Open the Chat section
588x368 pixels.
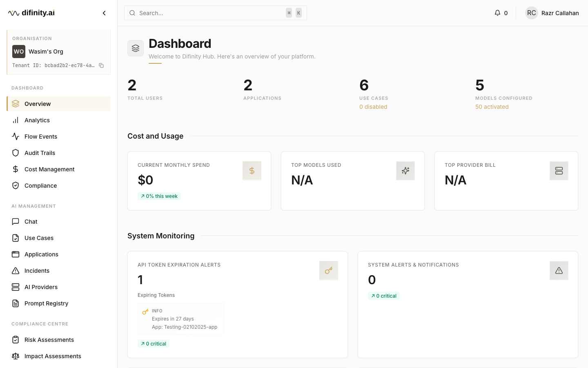(x=59, y=222)
